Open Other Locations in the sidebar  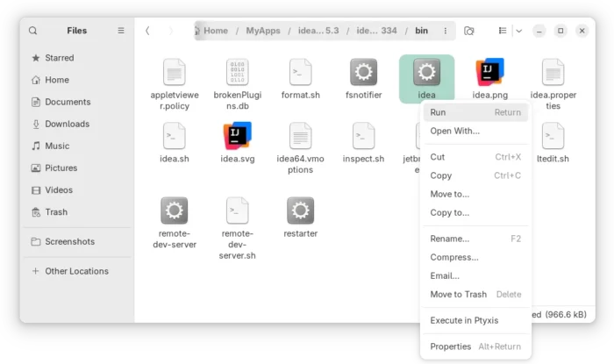[x=76, y=271]
